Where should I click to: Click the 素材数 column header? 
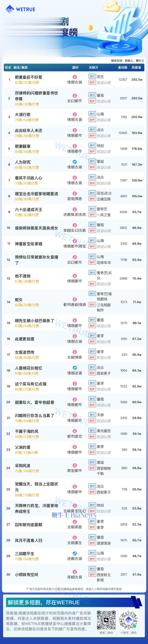[x=123, y=67]
